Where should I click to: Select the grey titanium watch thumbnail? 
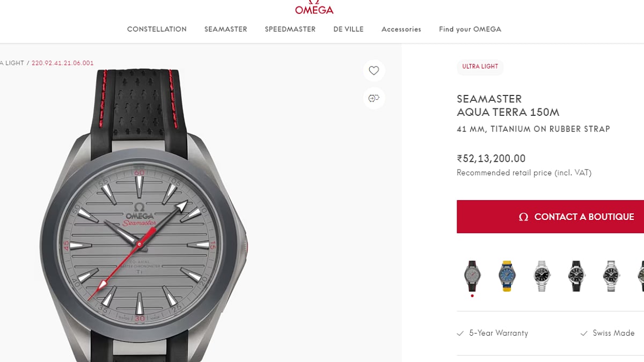472,276
